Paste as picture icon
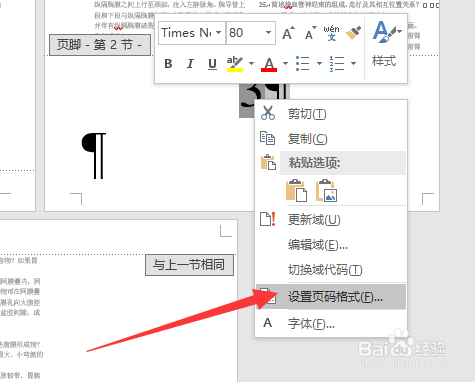The width and height of the screenshot is (475, 382). coord(326,191)
